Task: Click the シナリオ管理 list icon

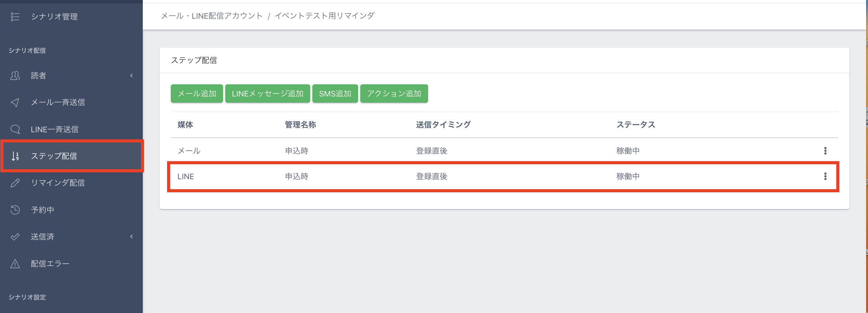Action: click(15, 16)
